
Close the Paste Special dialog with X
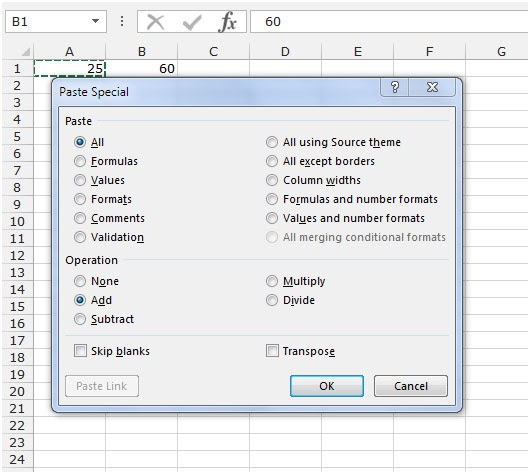click(x=432, y=87)
